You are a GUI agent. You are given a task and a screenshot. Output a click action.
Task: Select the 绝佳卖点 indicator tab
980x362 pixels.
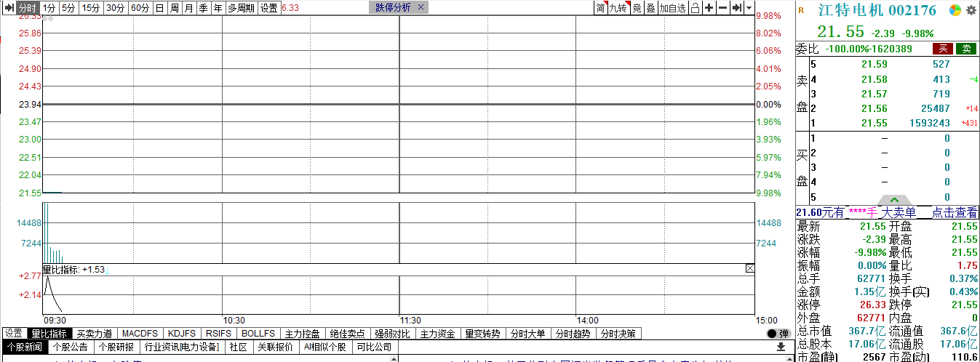coord(347,334)
